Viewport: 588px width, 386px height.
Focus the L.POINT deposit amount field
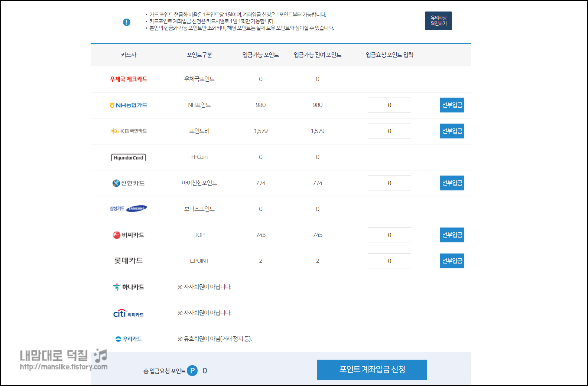point(389,261)
